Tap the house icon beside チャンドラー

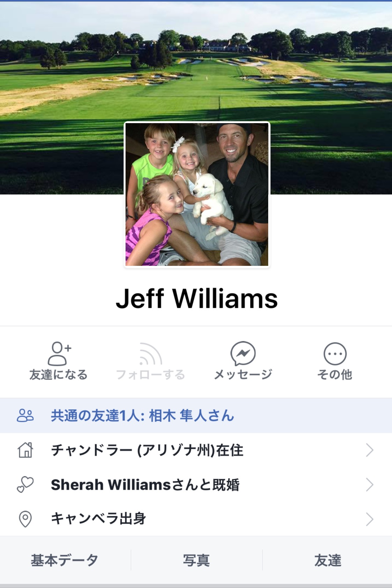pos(26,450)
